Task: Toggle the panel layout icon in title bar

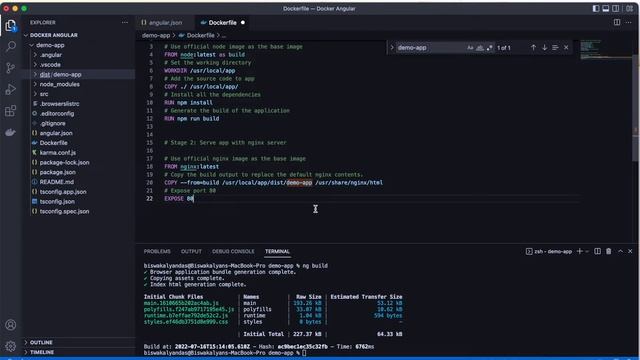Action: (606, 9)
